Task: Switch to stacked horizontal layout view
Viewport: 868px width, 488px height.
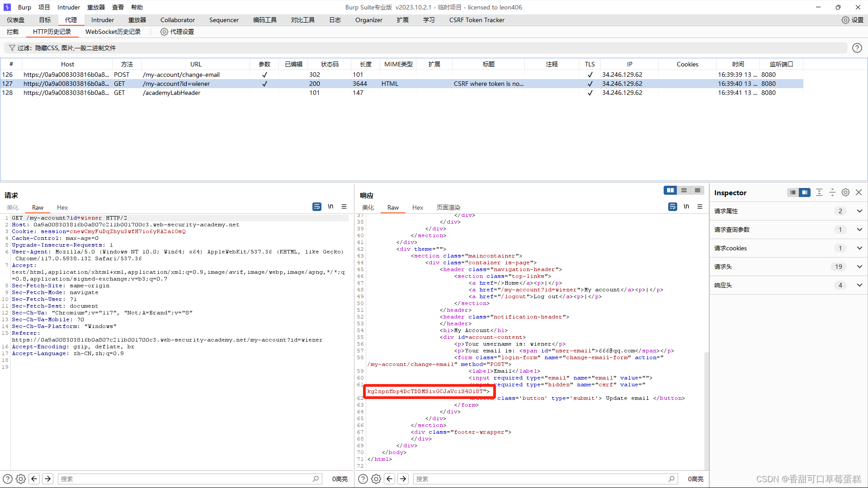Action: click(x=684, y=190)
